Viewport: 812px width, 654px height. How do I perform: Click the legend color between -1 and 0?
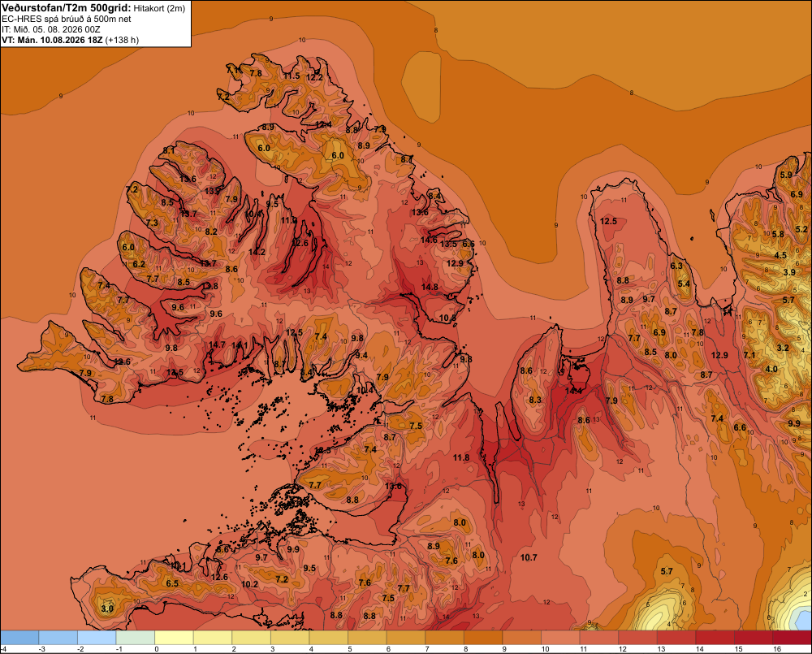point(135,637)
